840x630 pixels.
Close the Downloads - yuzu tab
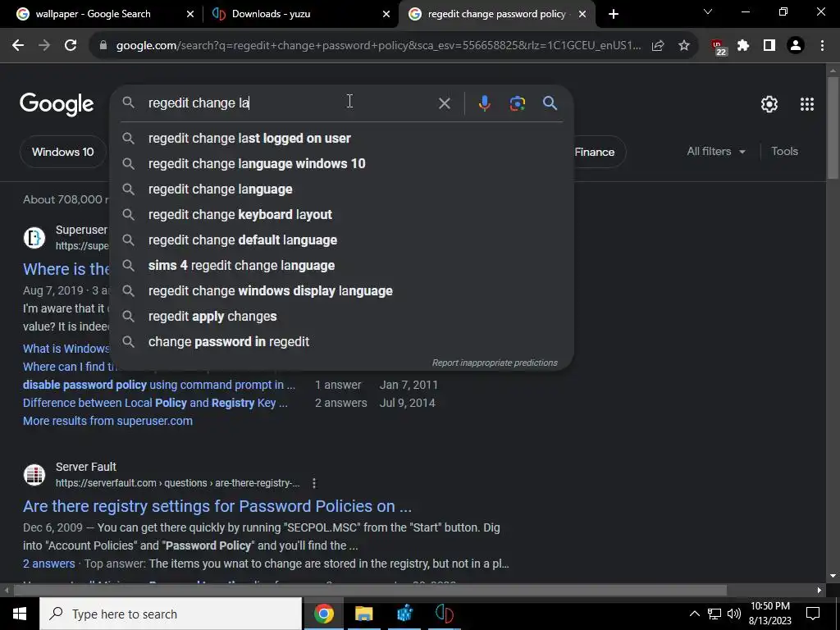pyautogui.click(x=386, y=14)
